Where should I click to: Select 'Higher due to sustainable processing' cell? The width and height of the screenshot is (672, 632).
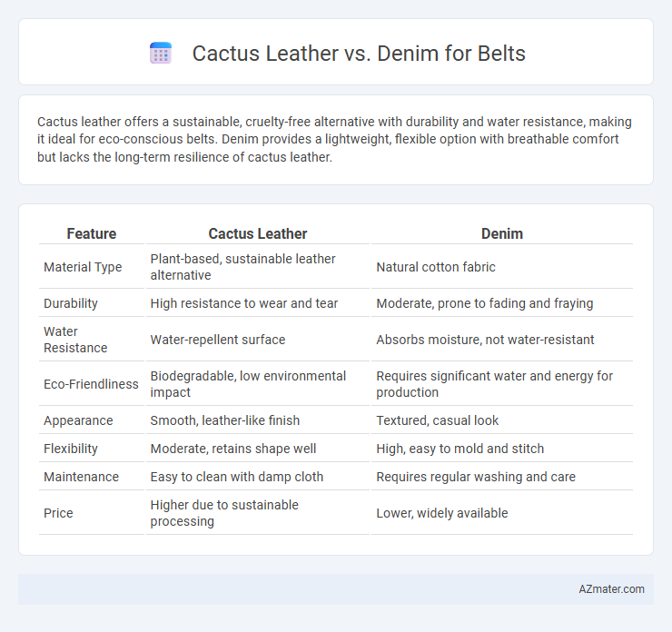click(258, 513)
